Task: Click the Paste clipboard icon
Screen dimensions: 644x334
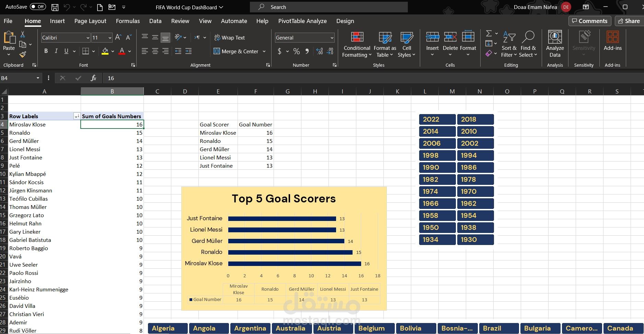Action: 9,38
